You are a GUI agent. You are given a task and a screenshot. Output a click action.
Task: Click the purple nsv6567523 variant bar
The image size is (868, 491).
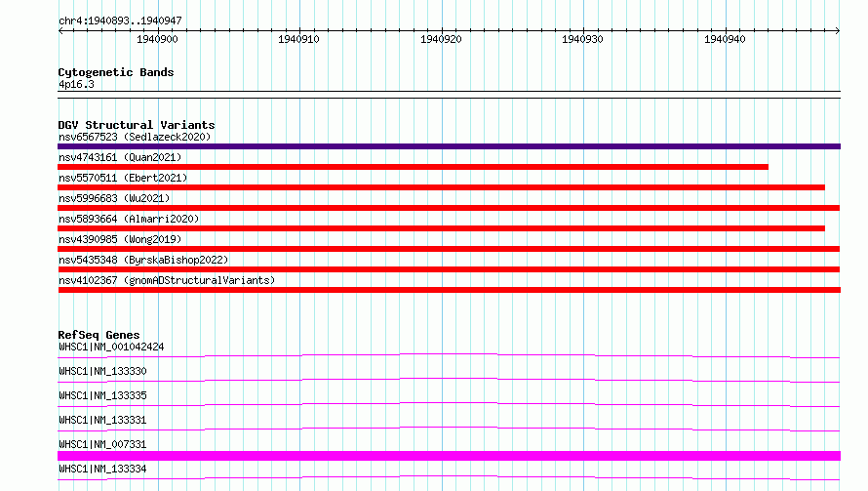(x=449, y=146)
